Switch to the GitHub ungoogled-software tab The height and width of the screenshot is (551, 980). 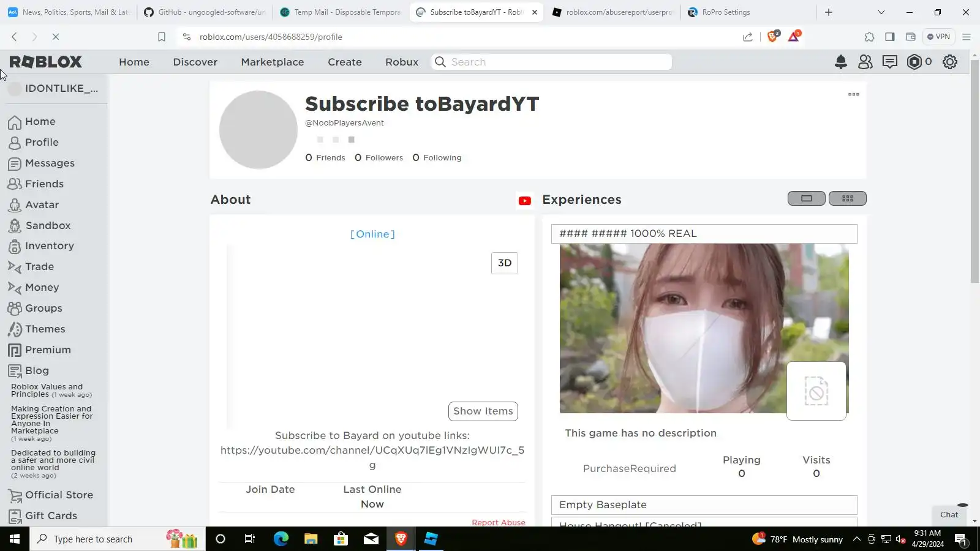205,12
